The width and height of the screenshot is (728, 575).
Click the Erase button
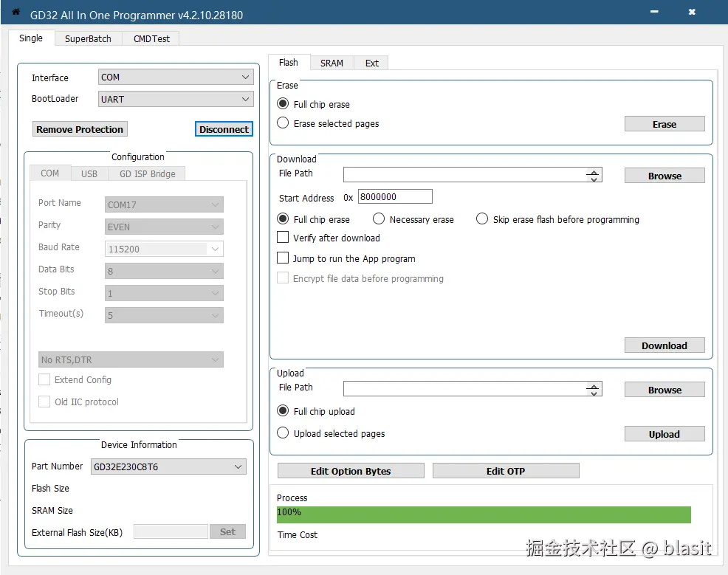click(665, 124)
